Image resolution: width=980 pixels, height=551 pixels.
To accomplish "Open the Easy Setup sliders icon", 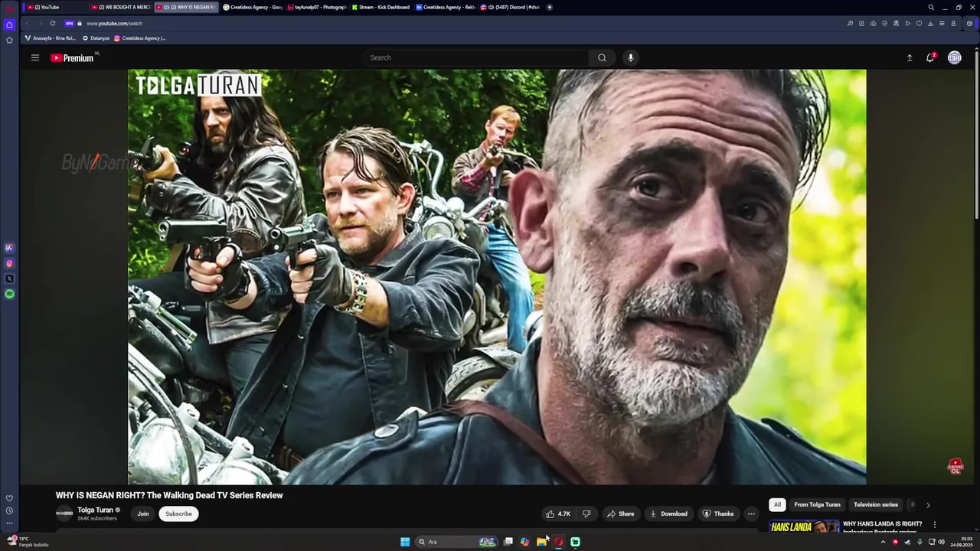I will (942, 23).
